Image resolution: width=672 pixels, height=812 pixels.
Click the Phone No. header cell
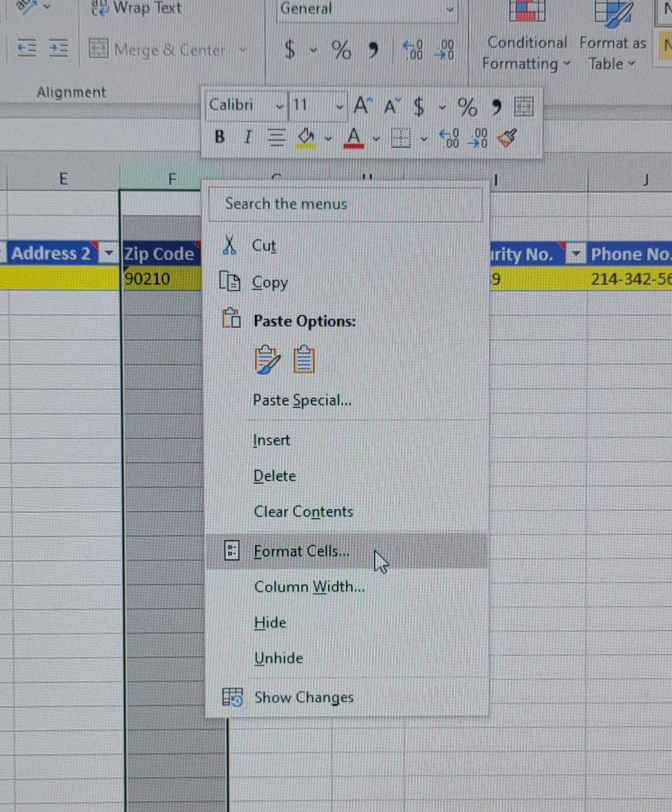(x=629, y=255)
